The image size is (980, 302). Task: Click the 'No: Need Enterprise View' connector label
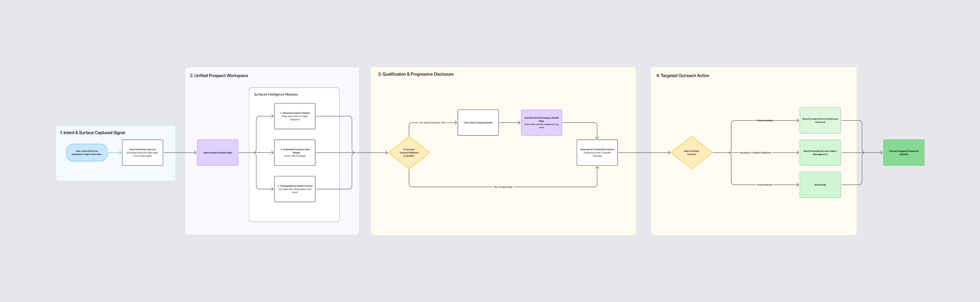pos(433,122)
